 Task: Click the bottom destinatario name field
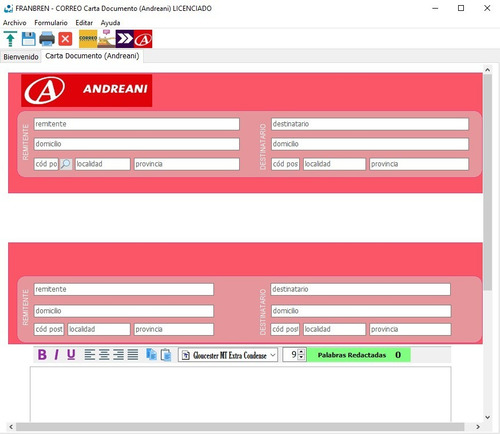361,289
